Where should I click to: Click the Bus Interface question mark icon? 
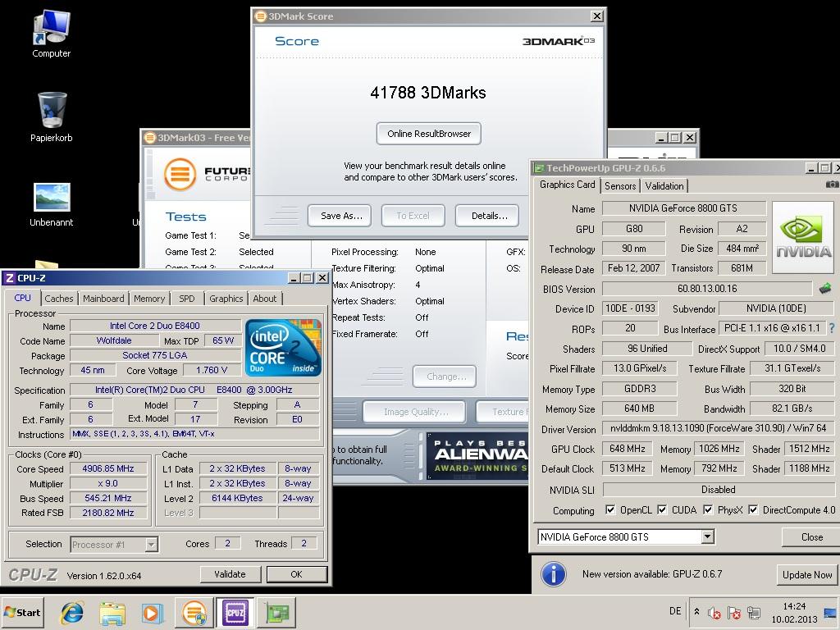tap(832, 328)
